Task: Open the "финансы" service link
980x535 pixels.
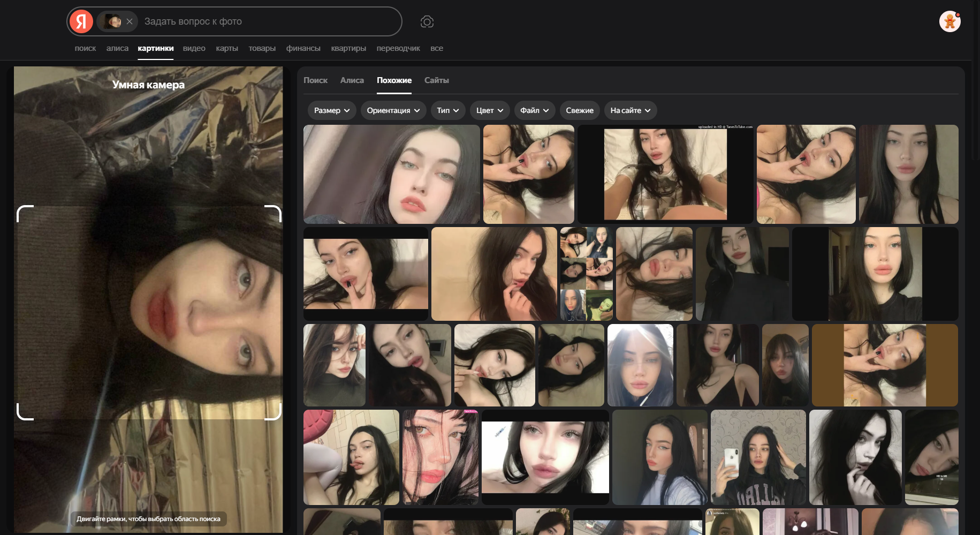Action: [303, 48]
